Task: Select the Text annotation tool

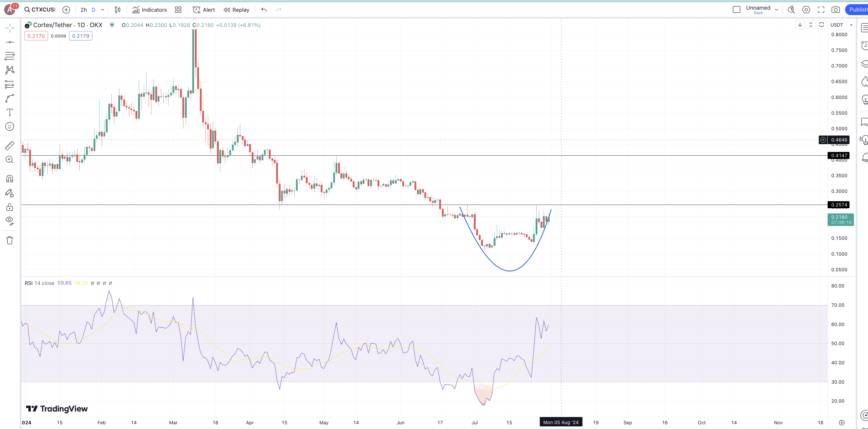Action: [10, 112]
